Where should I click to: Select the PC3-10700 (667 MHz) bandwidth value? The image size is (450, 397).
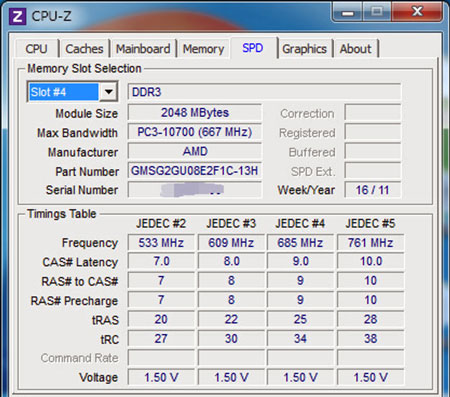pos(195,132)
